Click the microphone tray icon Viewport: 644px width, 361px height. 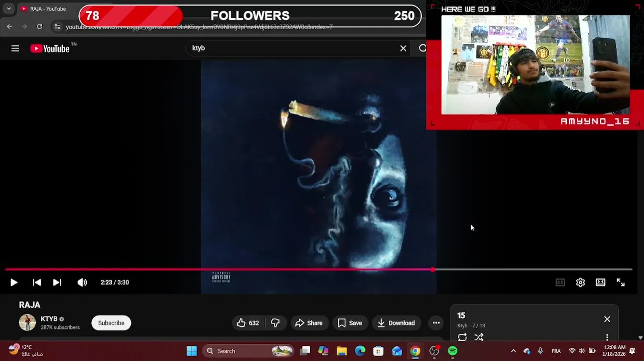click(540, 351)
